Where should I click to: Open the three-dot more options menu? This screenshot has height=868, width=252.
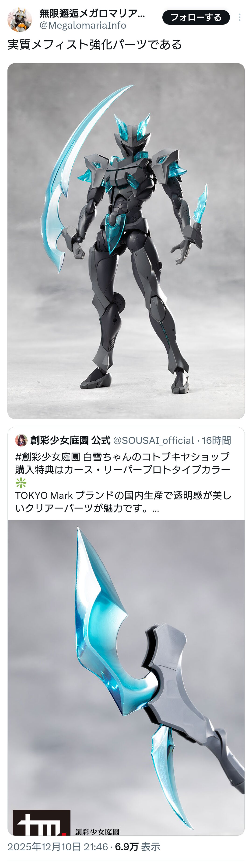[x=240, y=17]
